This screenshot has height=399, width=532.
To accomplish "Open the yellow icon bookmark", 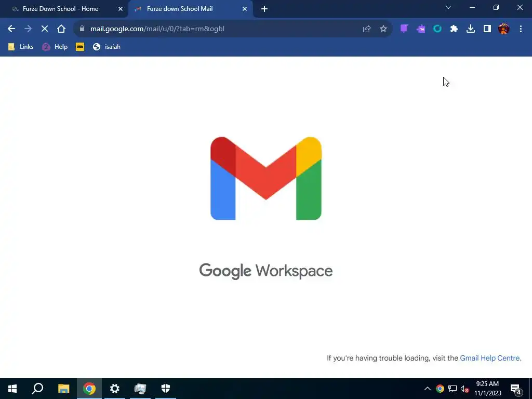I will pos(80,47).
